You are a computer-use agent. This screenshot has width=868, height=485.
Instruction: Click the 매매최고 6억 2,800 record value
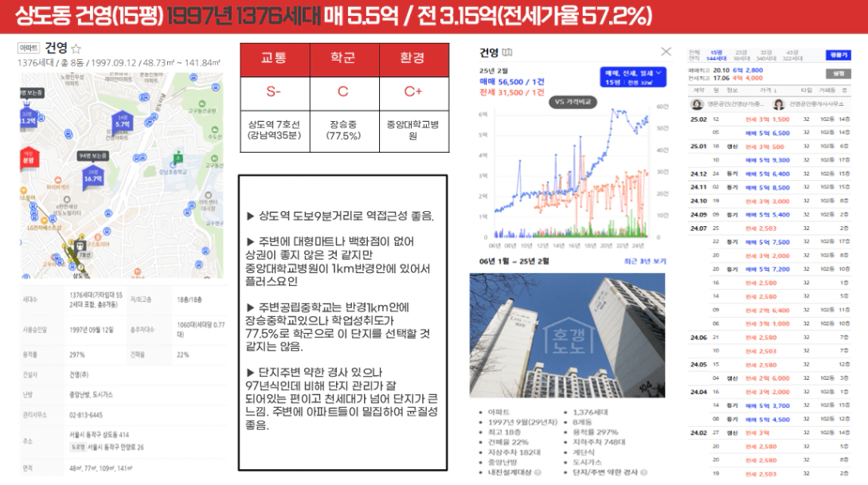747,70
